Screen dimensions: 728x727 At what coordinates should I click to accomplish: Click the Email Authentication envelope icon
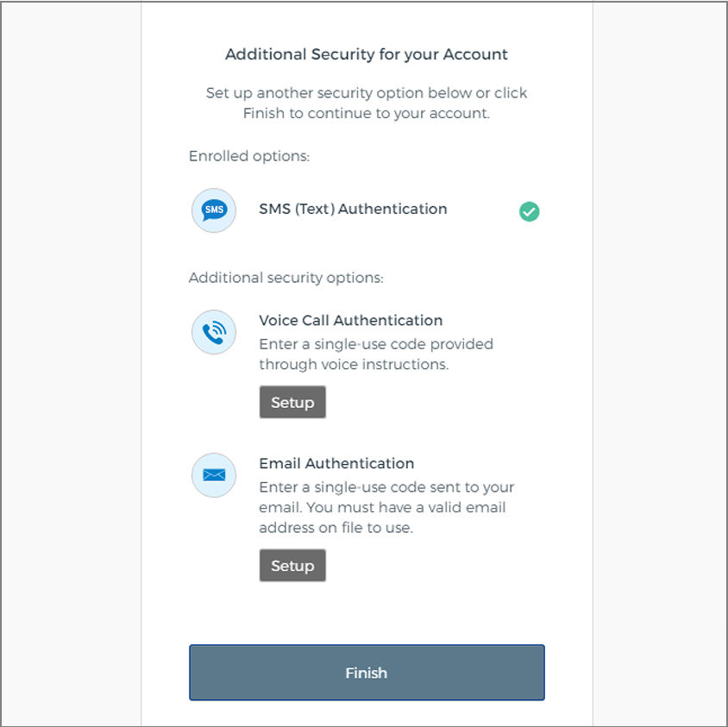(x=213, y=475)
